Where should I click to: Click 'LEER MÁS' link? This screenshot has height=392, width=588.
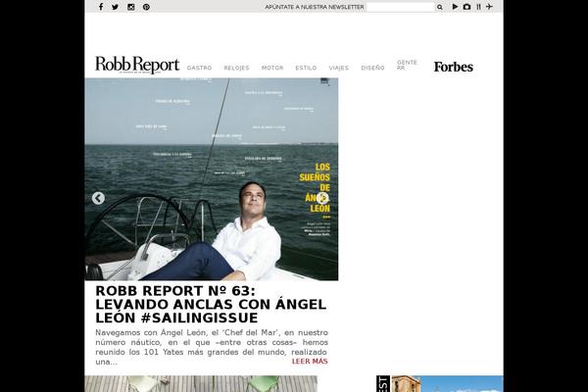(x=310, y=362)
